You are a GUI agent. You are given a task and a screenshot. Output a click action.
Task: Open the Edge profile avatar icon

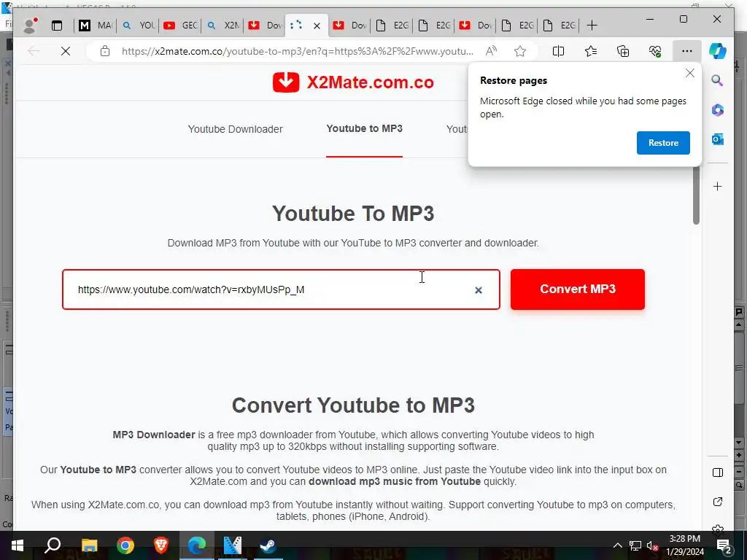(x=31, y=26)
